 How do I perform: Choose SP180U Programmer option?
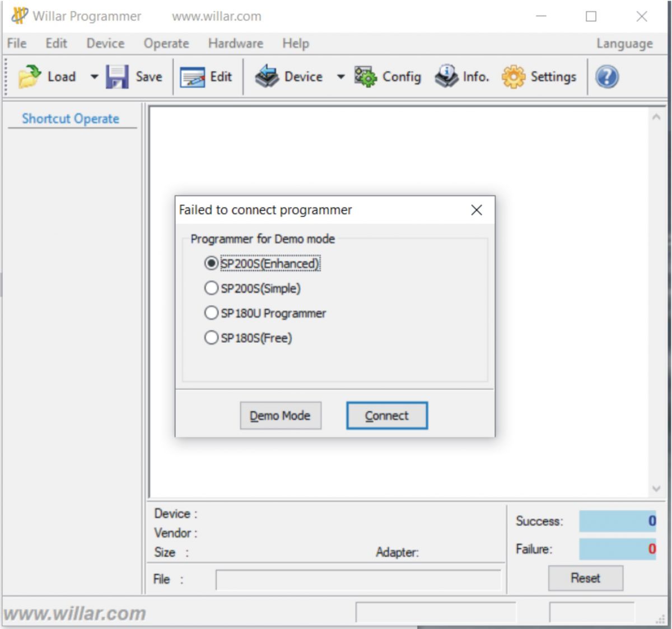tap(211, 313)
